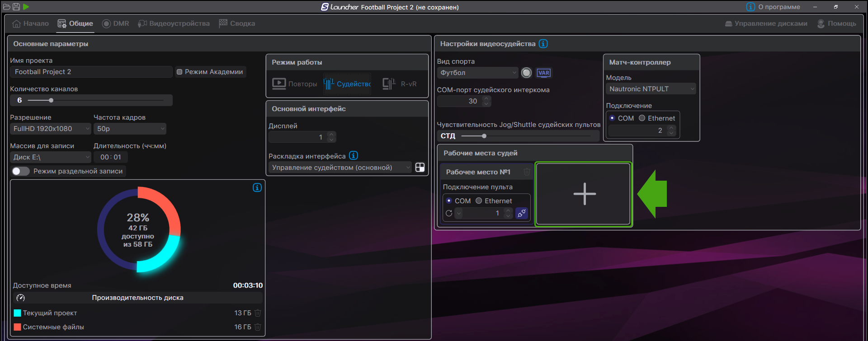This screenshot has height=341, width=868.
Task: Switch to the Видеоустройства tab
Action: point(174,23)
